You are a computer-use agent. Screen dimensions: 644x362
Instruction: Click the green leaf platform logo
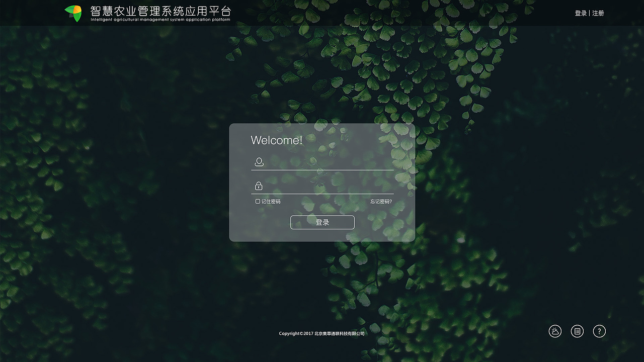(x=73, y=13)
